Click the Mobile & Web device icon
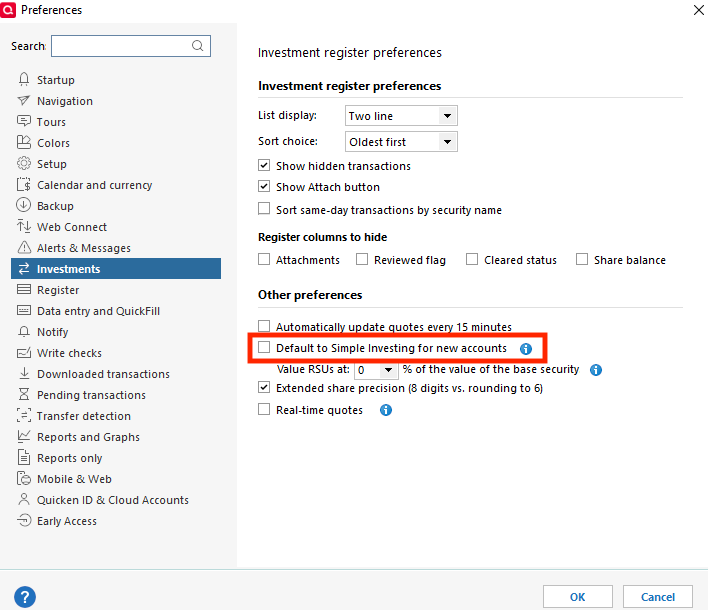 24,479
